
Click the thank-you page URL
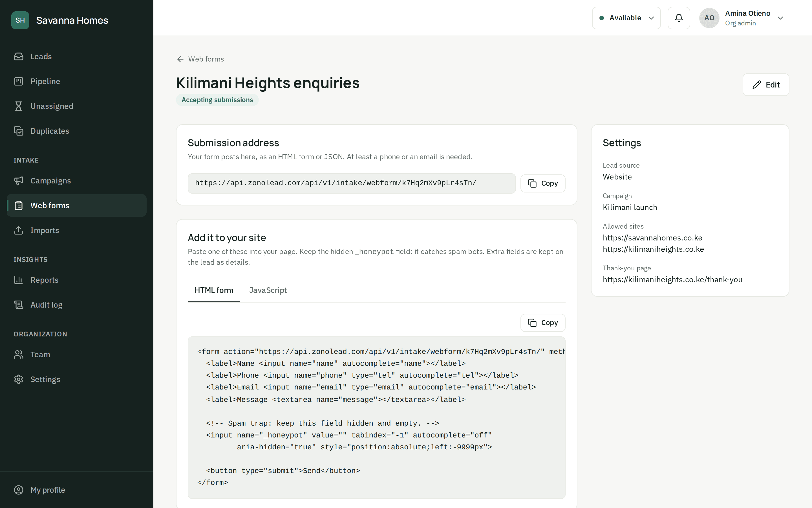click(x=672, y=280)
